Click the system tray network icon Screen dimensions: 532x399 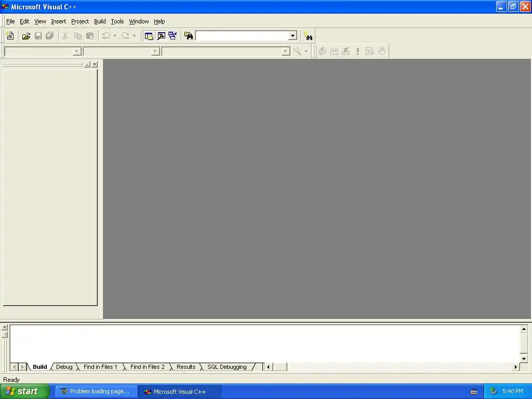click(493, 392)
